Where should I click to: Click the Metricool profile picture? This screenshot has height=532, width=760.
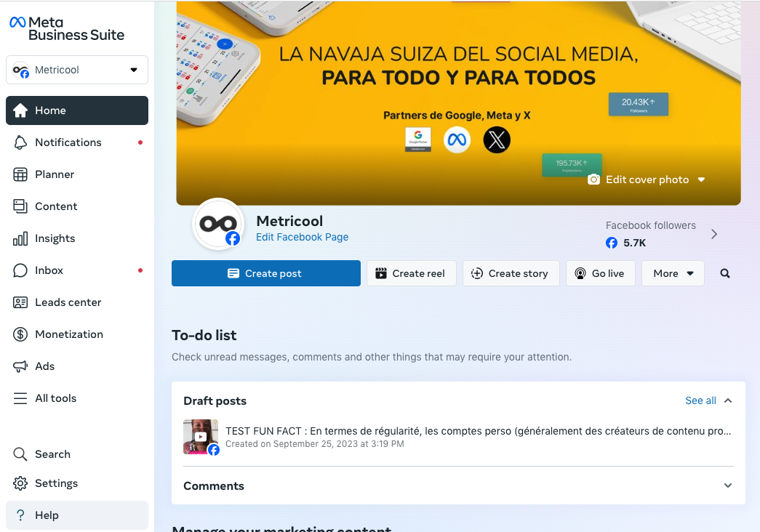coord(218,224)
